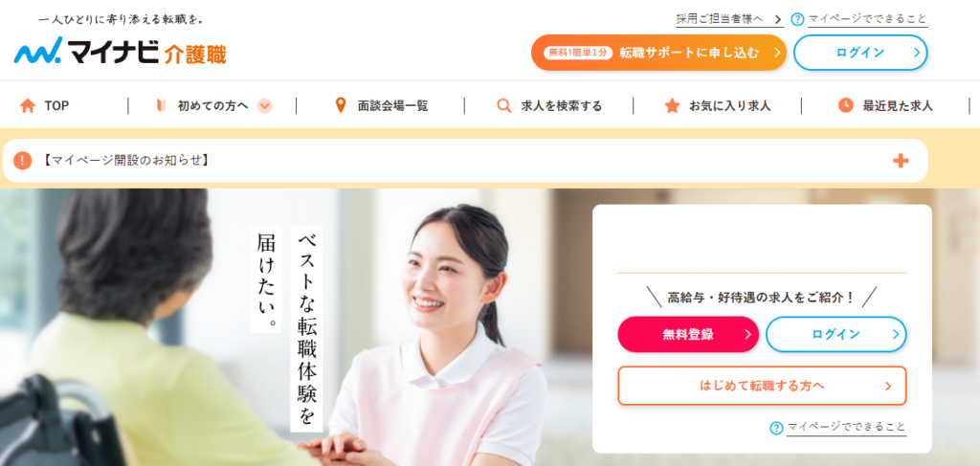Screen dimensions: 980x466
Task: Click the orange 転職サポートに申し込む button
Action: click(658, 53)
